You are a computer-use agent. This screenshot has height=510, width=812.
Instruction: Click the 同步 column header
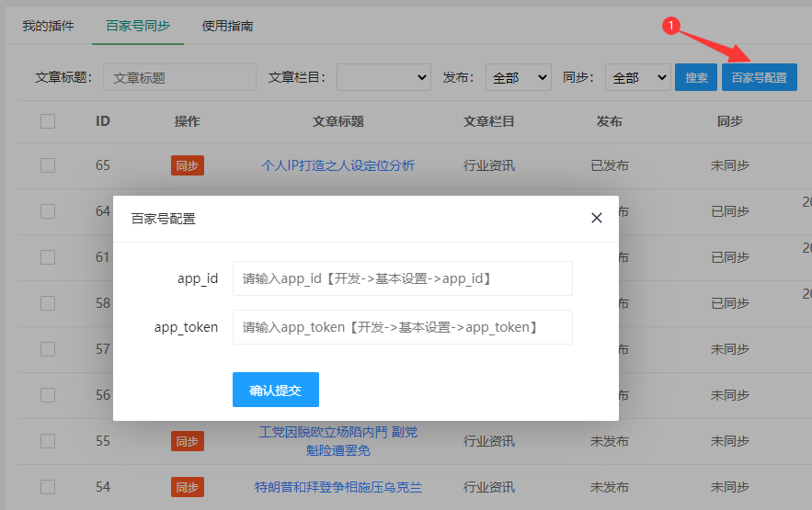tap(729, 121)
